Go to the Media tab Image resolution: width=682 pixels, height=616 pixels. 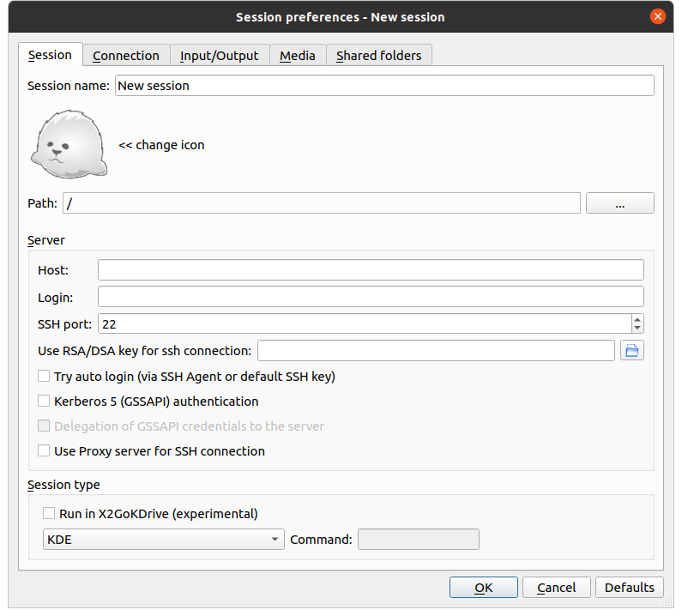click(x=298, y=55)
